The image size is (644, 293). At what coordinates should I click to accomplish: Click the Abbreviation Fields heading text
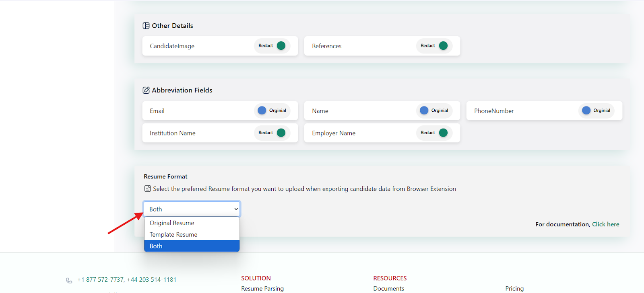click(182, 90)
